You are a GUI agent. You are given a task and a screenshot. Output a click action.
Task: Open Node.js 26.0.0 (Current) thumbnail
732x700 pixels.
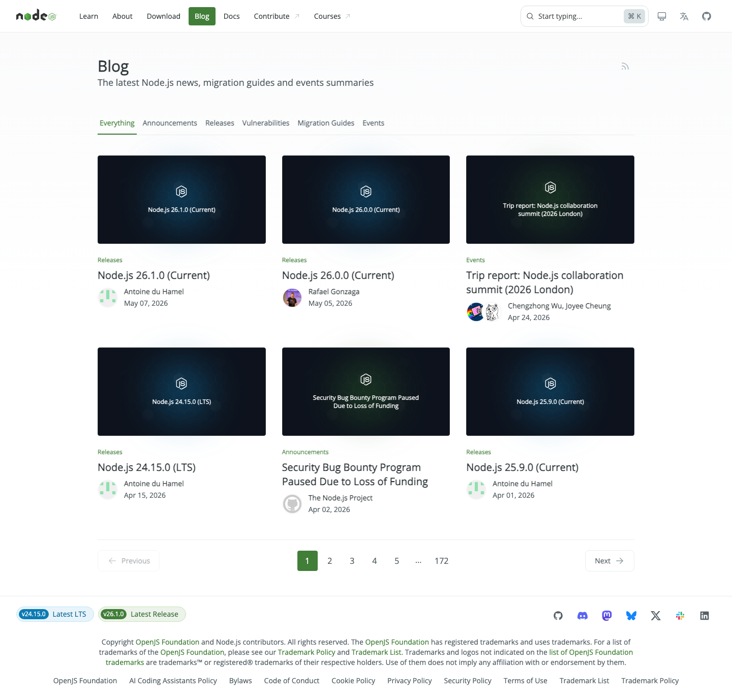[x=366, y=200]
